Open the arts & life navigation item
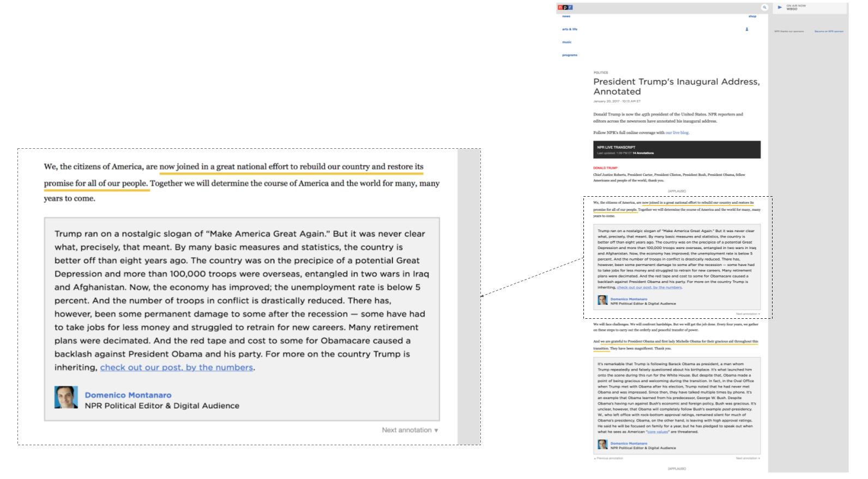This screenshot has height=479, width=868. point(569,29)
